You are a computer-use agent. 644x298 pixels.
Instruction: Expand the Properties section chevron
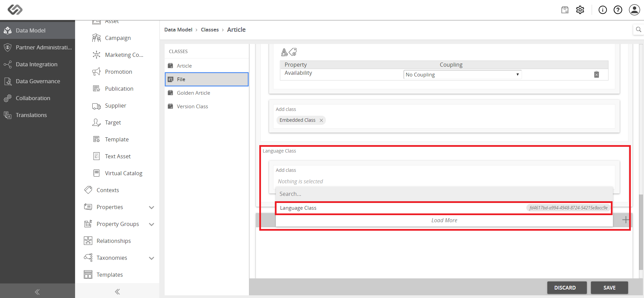(x=151, y=207)
